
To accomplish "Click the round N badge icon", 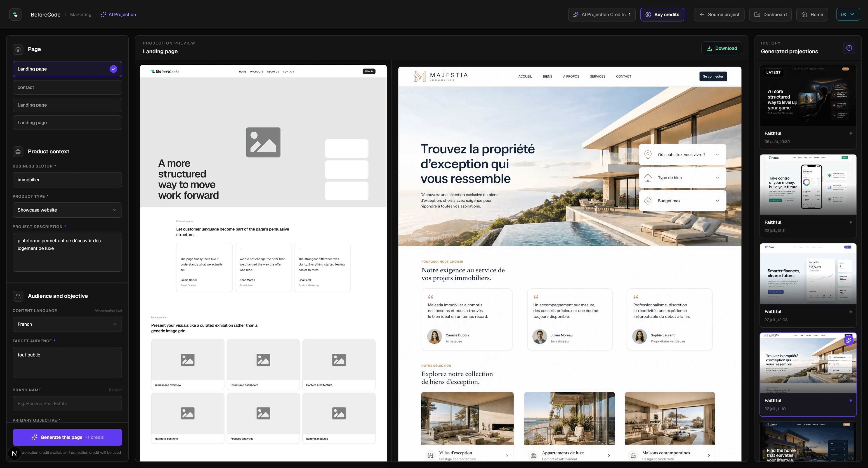I will click(x=14, y=454).
